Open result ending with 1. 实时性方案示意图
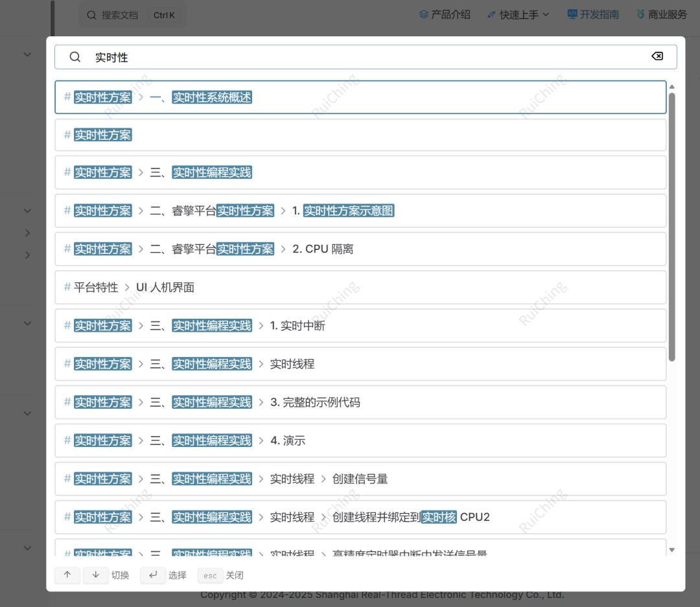The width and height of the screenshot is (700, 607). pyautogui.click(x=360, y=211)
